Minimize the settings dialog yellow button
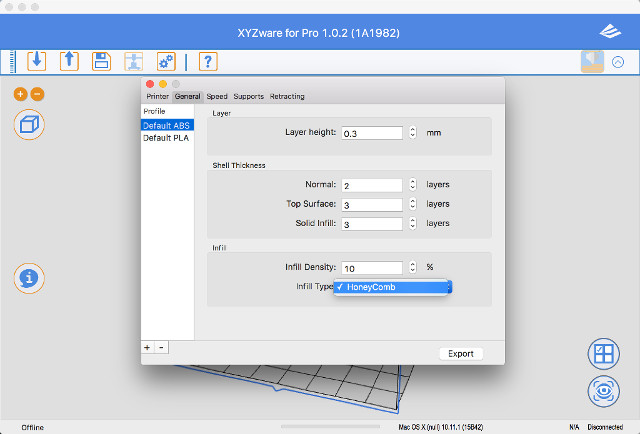 [x=163, y=84]
